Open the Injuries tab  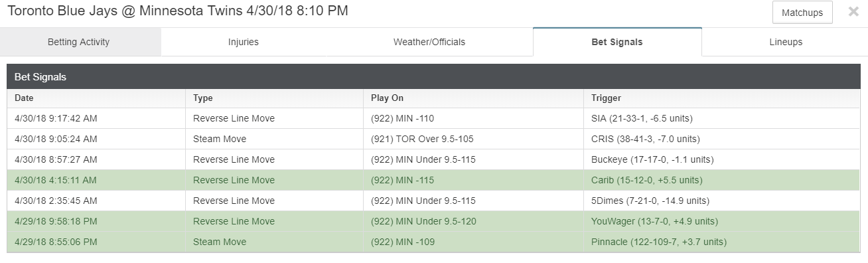click(244, 42)
